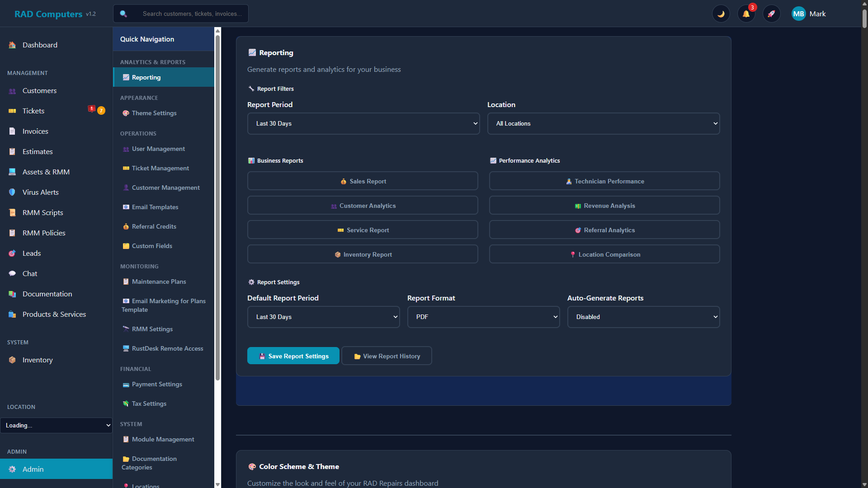This screenshot has width=868, height=488.
Task: Open the Leads section
Action: click(x=31, y=253)
